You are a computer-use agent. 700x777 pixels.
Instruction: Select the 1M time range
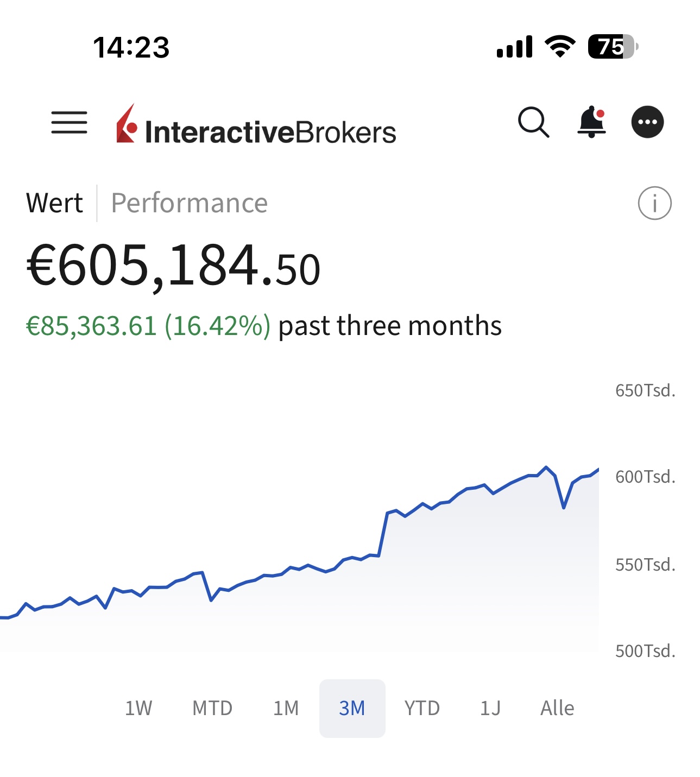(286, 708)
